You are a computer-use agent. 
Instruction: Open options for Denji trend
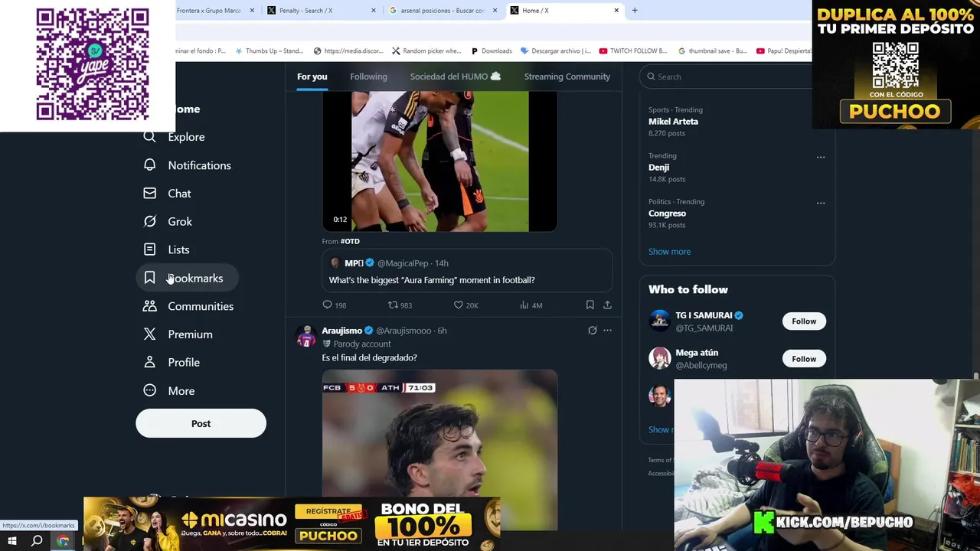point(821,157)
